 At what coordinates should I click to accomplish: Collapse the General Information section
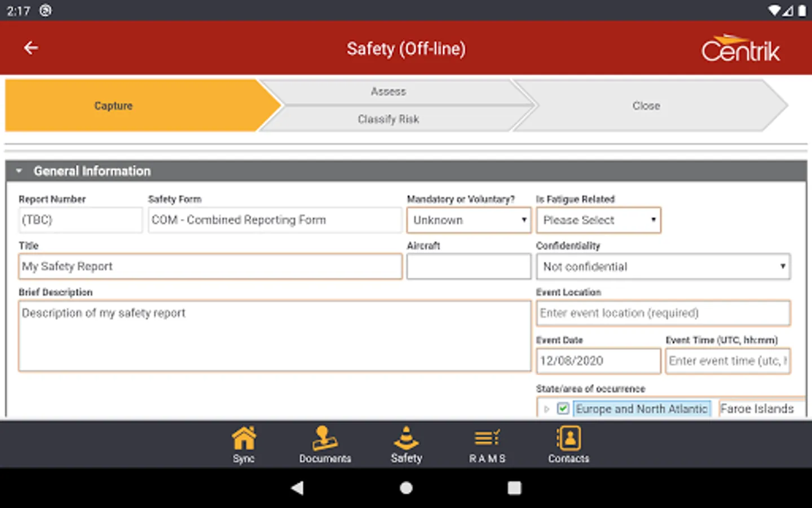[x=19, y=170]
